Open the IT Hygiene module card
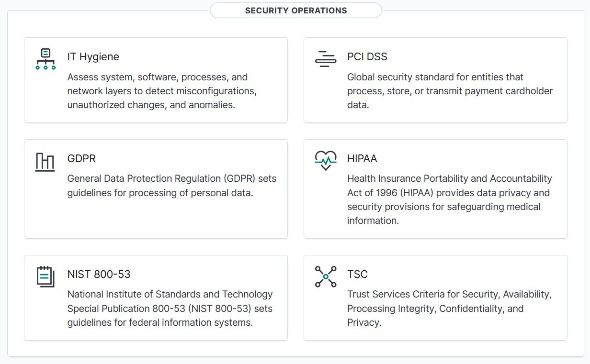Image resolution: width=590 pixels, height=364 pixels. (156, 80)
